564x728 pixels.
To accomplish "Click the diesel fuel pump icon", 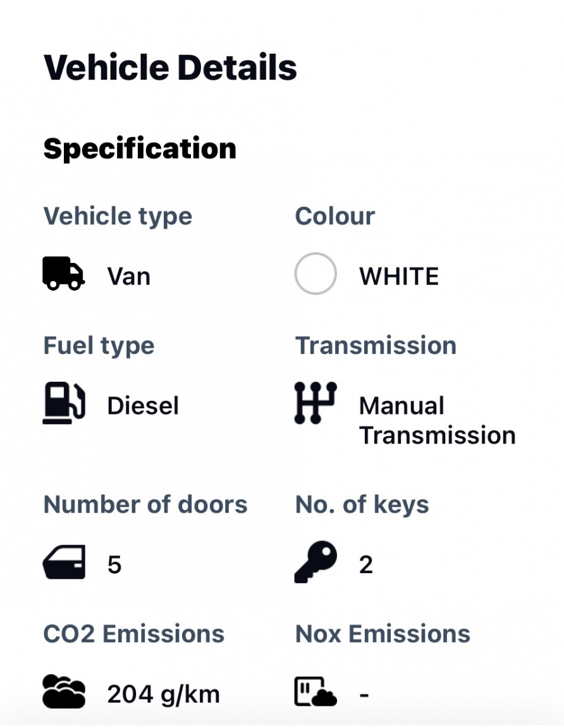I will coord(64,403).
